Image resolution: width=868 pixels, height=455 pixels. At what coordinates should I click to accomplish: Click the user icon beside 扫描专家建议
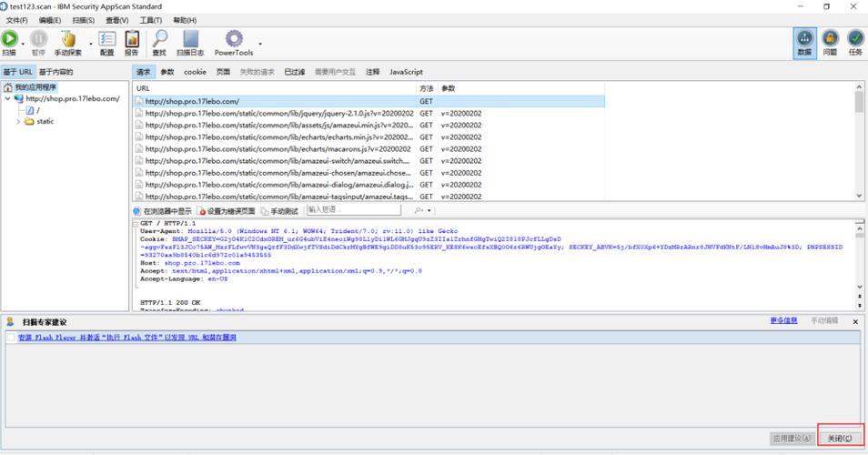click(x=10, y=321)
